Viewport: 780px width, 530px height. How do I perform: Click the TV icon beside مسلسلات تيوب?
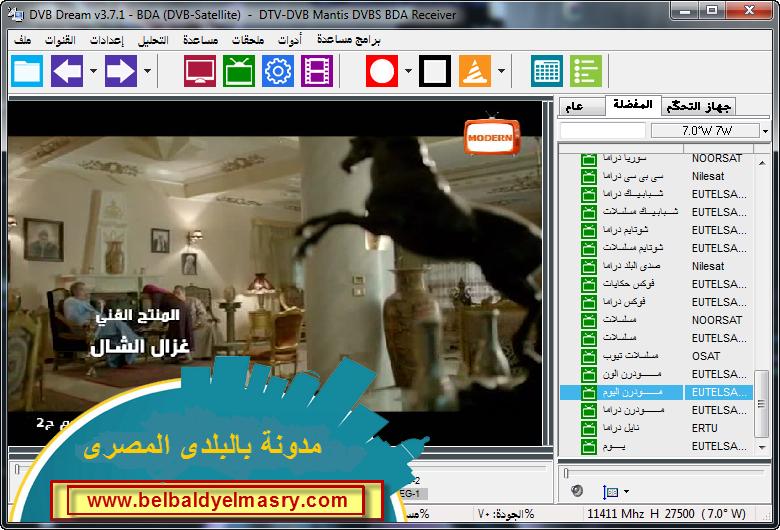[x=589, y=356]
